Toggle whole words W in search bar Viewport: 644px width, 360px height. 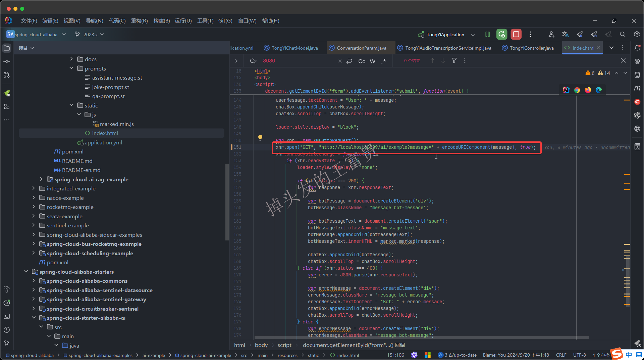373,61
